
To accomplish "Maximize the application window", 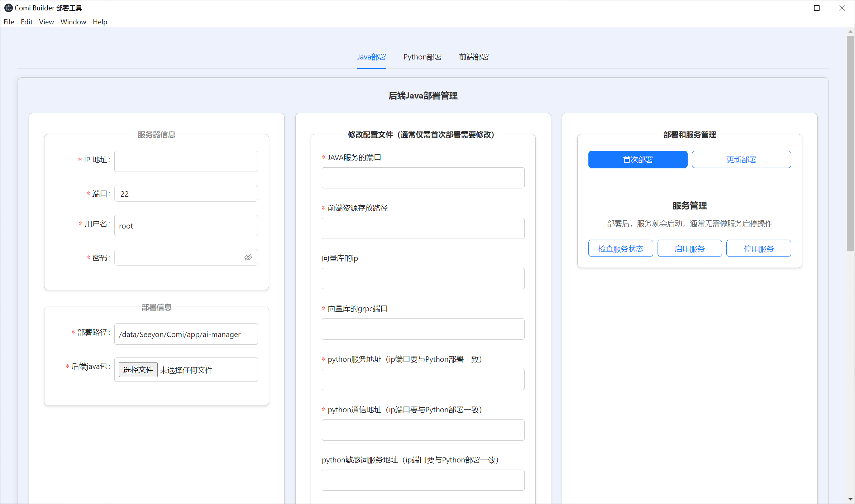I will pyautogui.click(x=817, y=8).
